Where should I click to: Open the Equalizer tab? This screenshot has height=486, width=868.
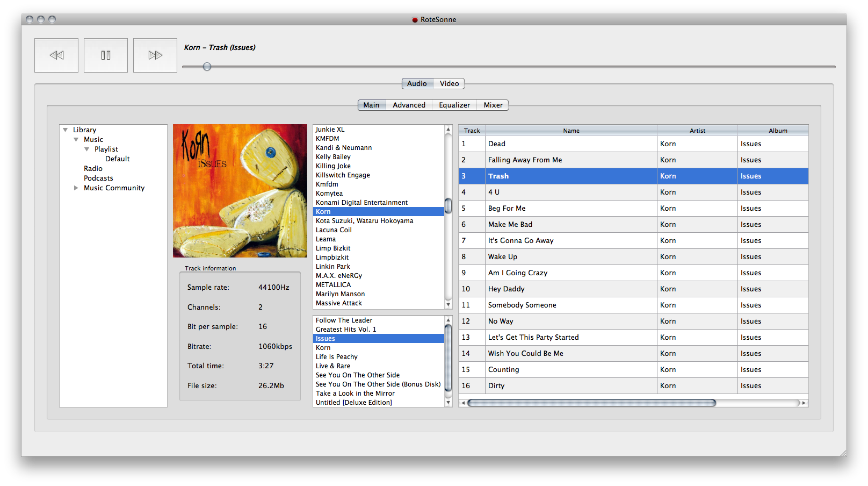coord(454,105)
